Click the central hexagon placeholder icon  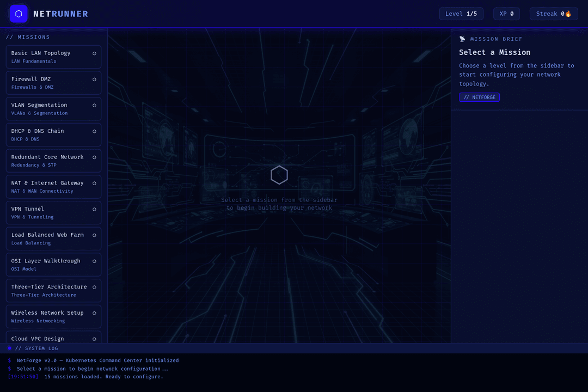279,175
